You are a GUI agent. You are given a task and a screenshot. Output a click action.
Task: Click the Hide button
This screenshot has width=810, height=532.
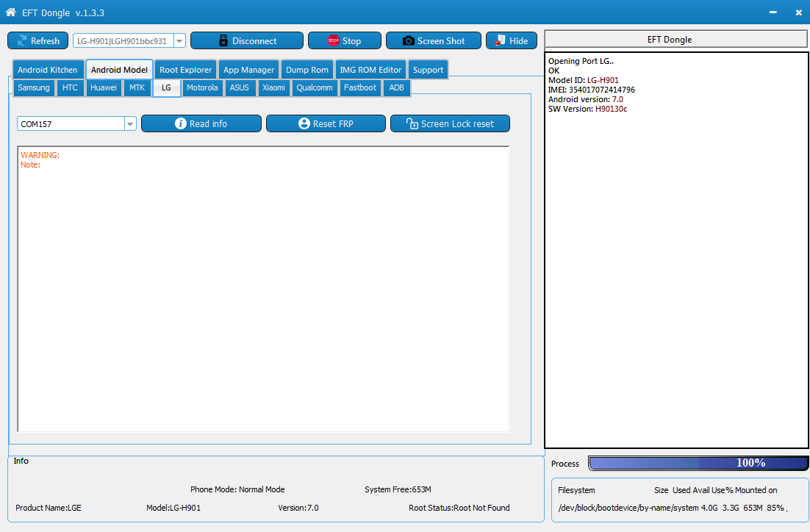point(512,41)
